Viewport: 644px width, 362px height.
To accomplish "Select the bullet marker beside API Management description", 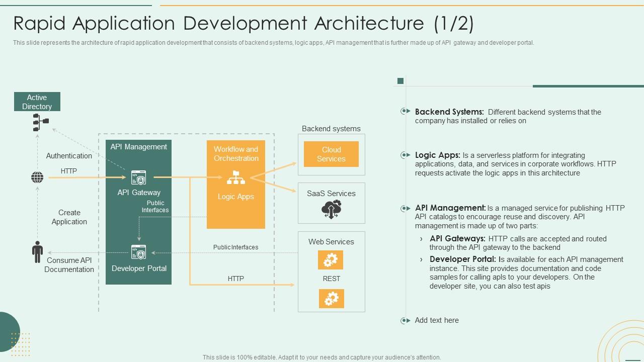I will [x=405, y=208].
